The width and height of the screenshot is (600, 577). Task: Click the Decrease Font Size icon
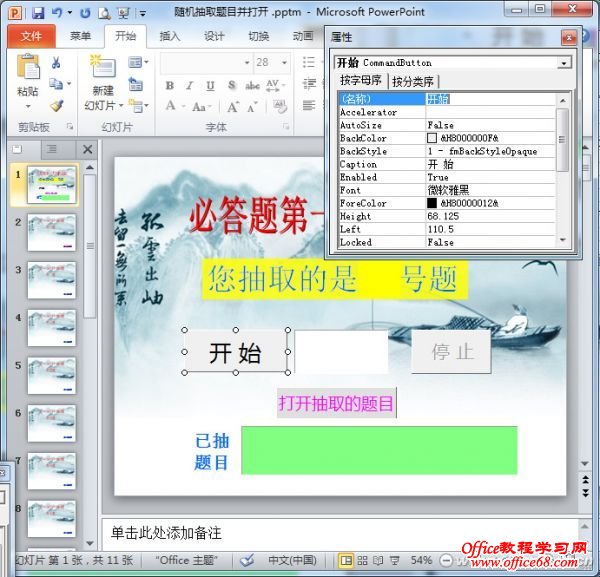(252, 107)
